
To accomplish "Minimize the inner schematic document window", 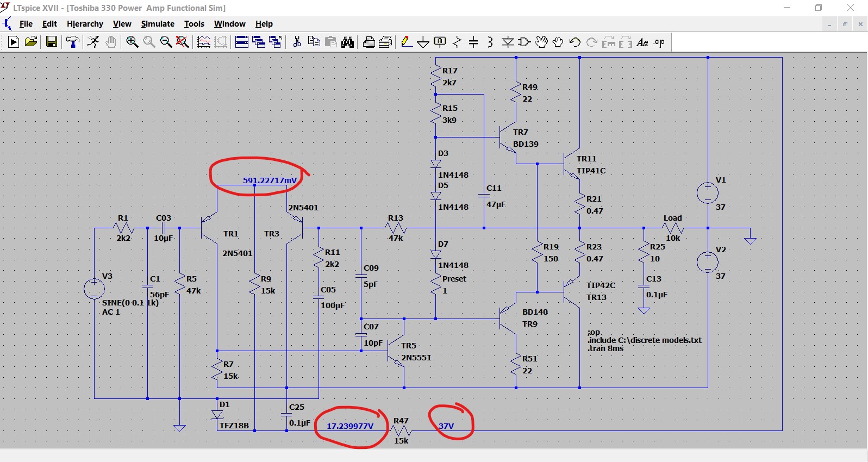I will 829,24.
